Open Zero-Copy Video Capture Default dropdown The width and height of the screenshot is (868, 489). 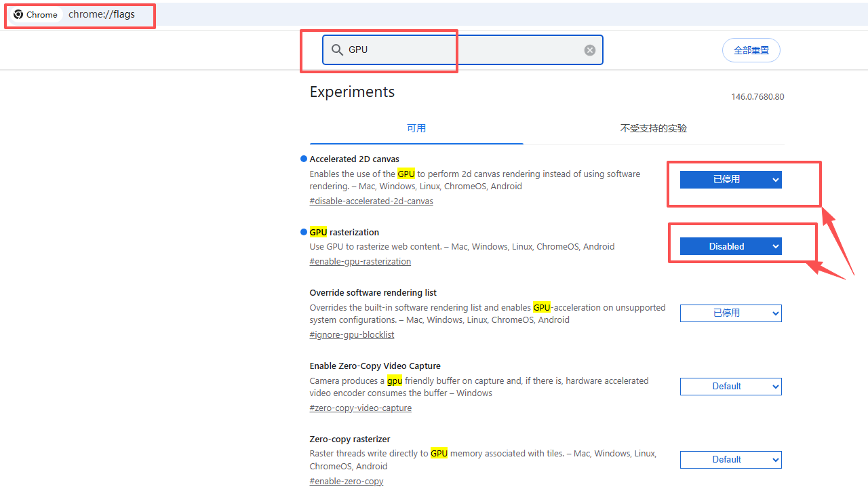tap(730, 387)
